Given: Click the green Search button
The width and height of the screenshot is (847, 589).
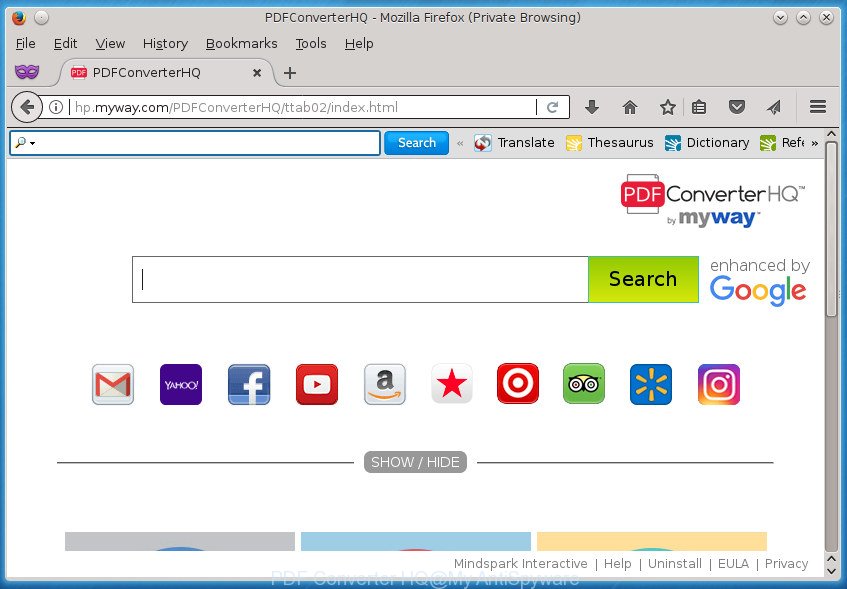Looking at the screenshot, I should [643, 279].
